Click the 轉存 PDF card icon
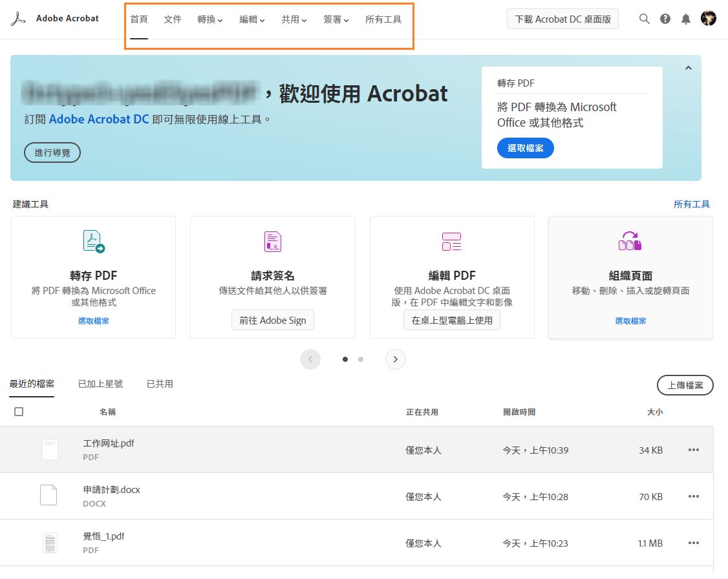The height and width of the screenshot is (579, 728). 94,241
